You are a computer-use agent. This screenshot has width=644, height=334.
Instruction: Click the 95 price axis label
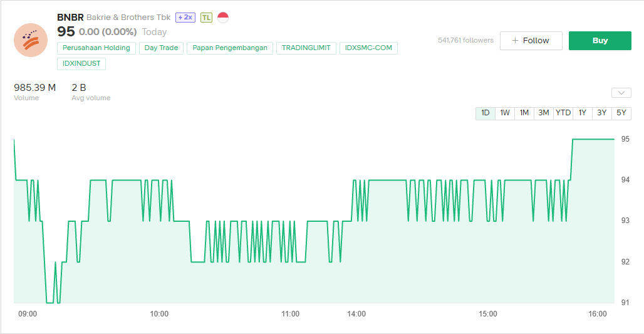pyautogui.click(x=625, y=139)
